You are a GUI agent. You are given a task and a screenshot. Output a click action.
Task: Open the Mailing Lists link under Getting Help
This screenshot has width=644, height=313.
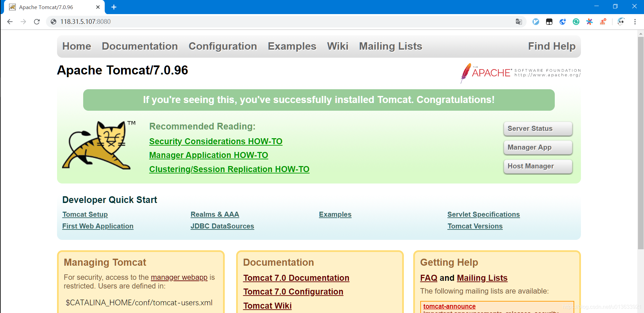pos(482,278)
